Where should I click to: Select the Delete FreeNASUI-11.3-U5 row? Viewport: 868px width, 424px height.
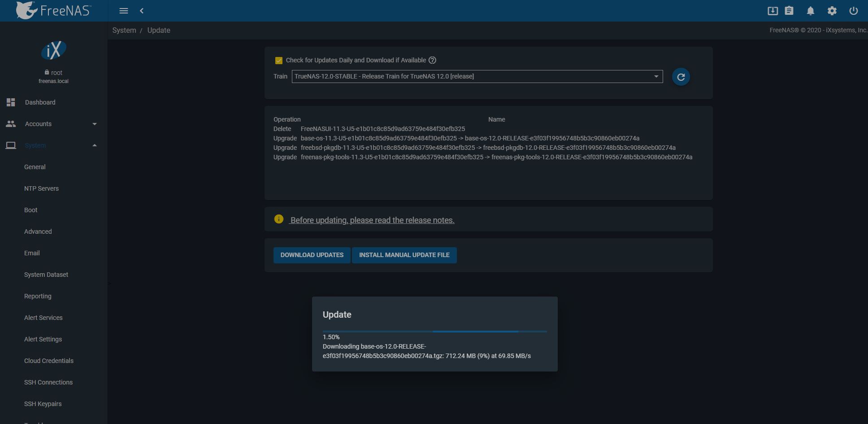(369, 129)
